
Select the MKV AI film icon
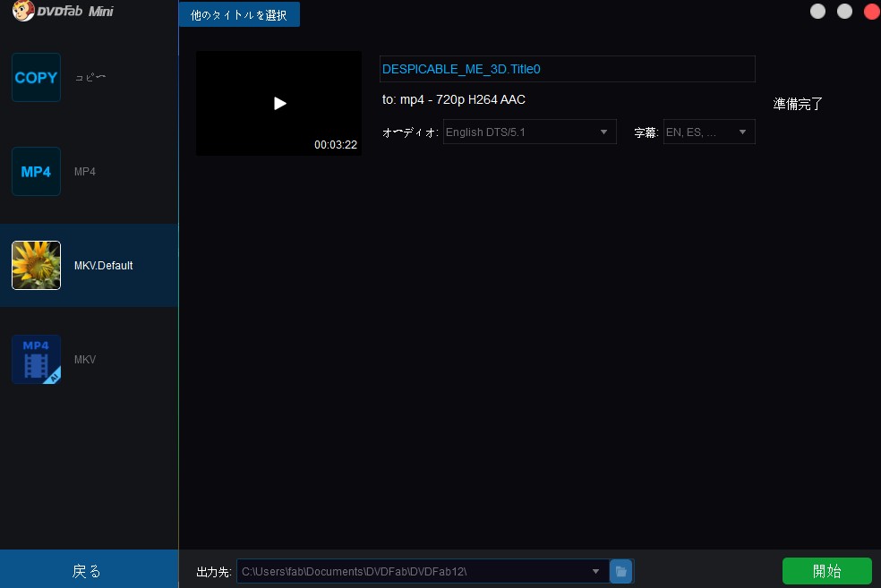click(x=36, y=360)
